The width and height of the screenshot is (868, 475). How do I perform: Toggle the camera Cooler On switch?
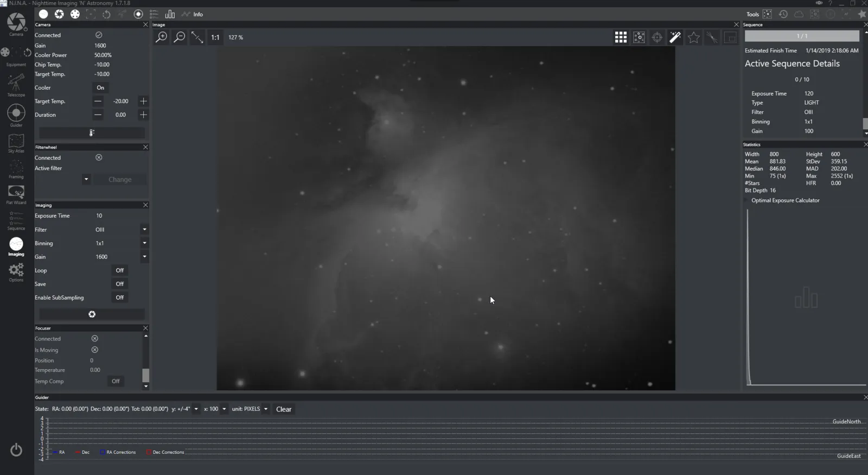click(x=100, y=87)
